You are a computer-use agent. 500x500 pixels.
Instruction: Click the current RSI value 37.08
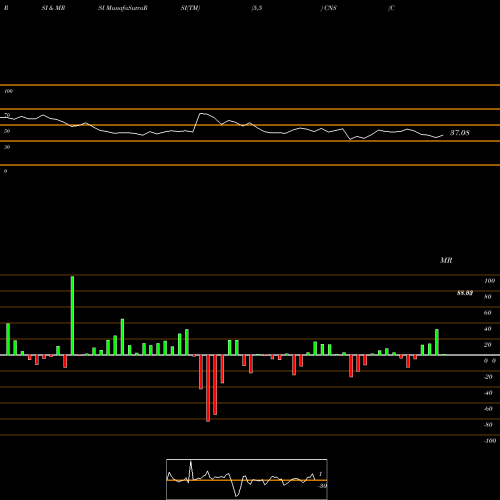tap(460, 133)
